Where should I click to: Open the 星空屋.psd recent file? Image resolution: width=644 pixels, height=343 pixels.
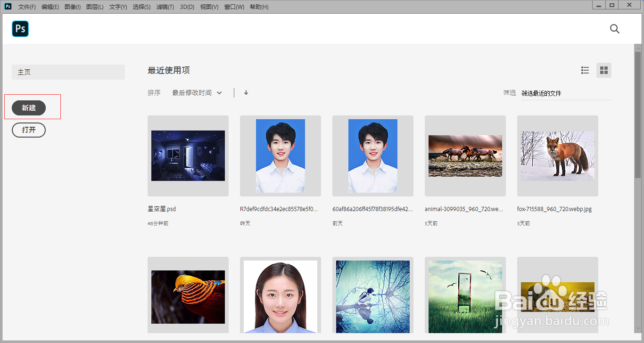(188, 155)
